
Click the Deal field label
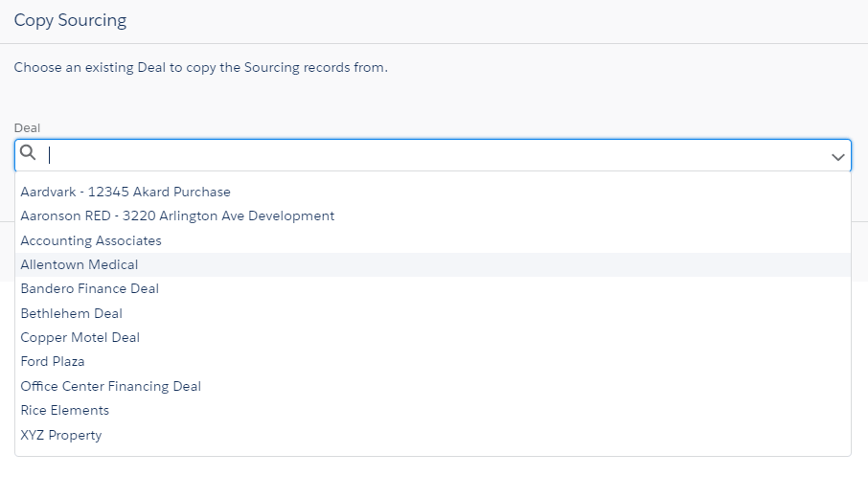coord(27,128)
